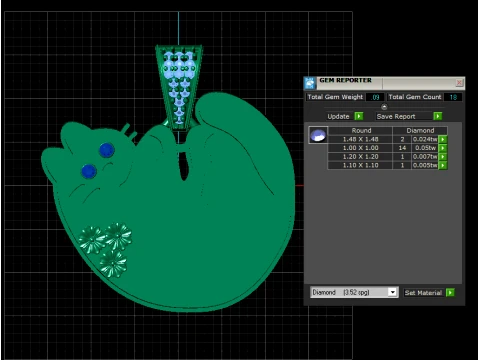Select the 1.00 X 1.00 size cell

pyautogui.click(x=360, y=148)
